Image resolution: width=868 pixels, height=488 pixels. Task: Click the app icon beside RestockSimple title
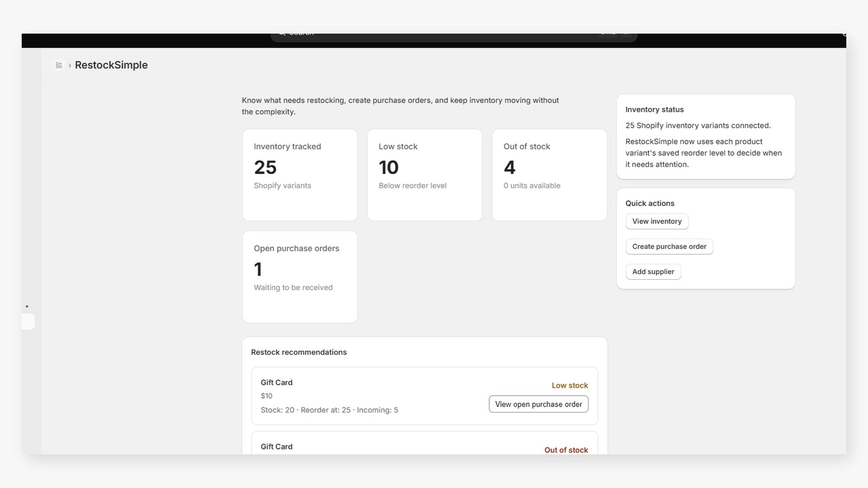[x=59, y=65]
